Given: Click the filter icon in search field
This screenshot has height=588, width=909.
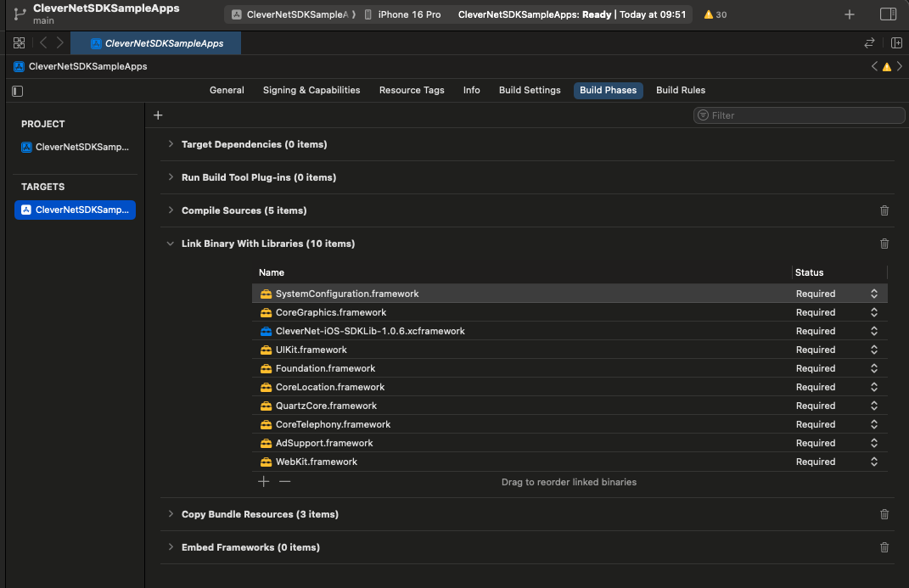Looking at the screenshot, I should point(703,115).
